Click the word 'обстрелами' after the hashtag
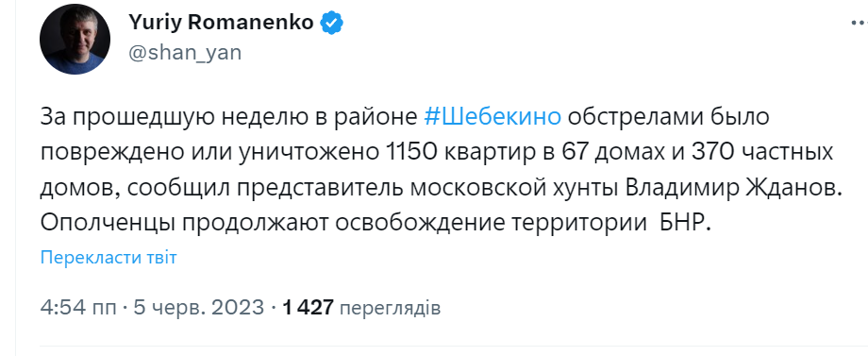Viewport: 868px width, 356px height. (x=625, y=118)
